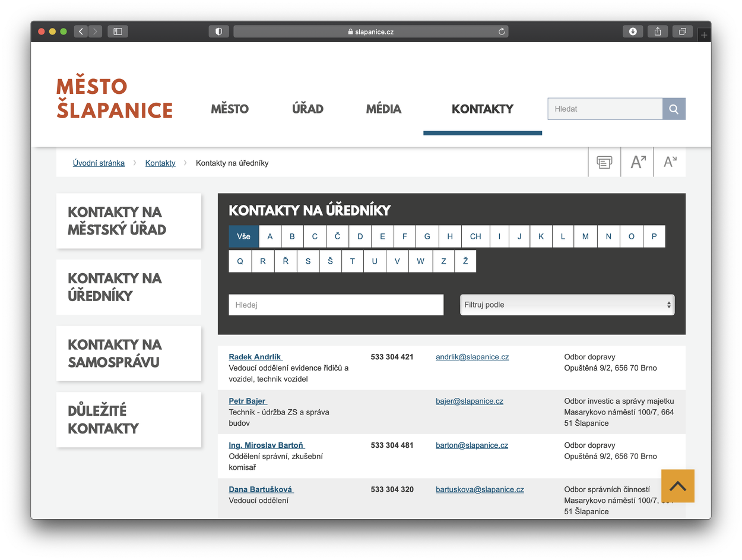Screen dimensions: 742x560
Task: Filter contacts by letter Ž
Action: (x=465, y=261)
